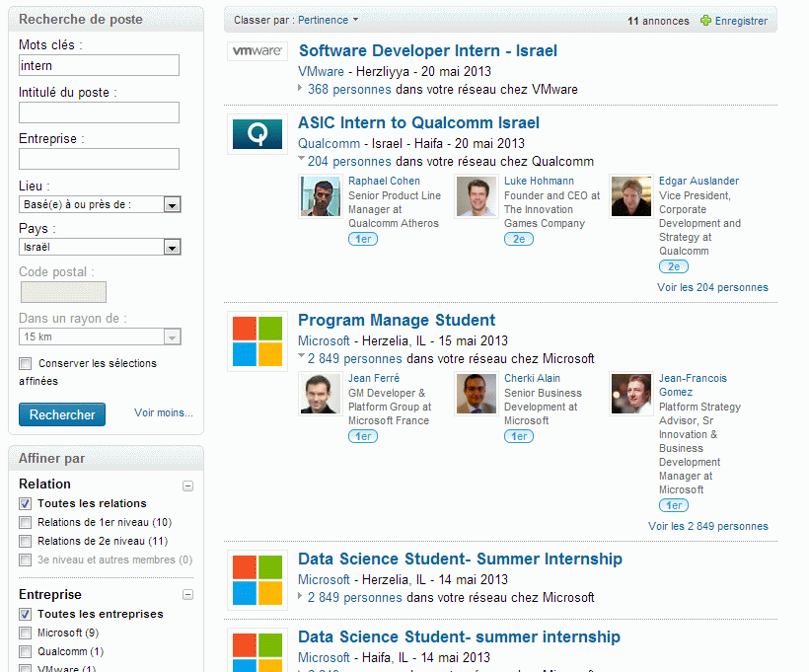Click the Qualcomm logo beside ASIC Intern listing

click(x=257, y=133)
